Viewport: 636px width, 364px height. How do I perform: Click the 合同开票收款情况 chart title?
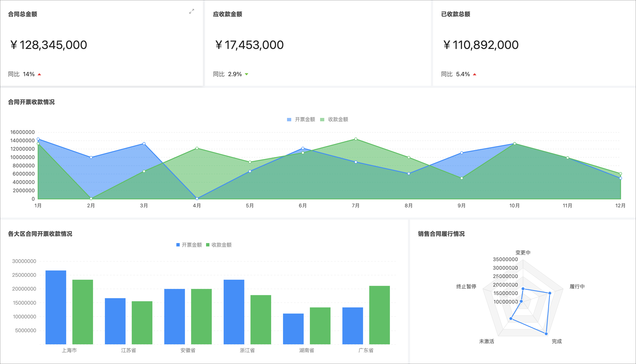click(31, 102)
